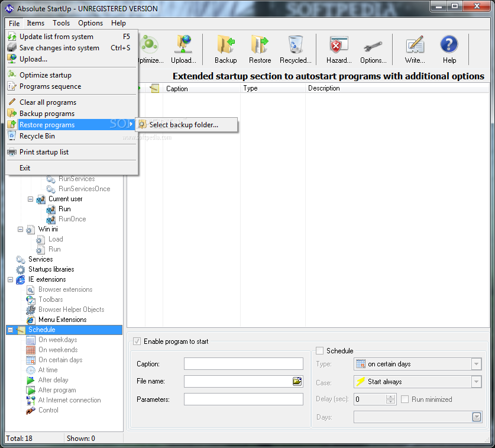Click the browse file icon in File name field
This screenshot has height=448, width=495.
pyautogui.click(x=297, y=381)
